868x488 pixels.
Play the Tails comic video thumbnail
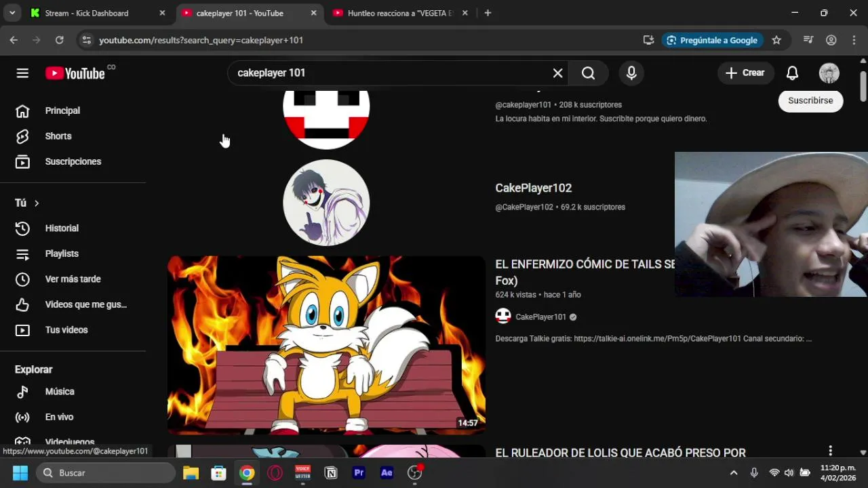(326, 345)
